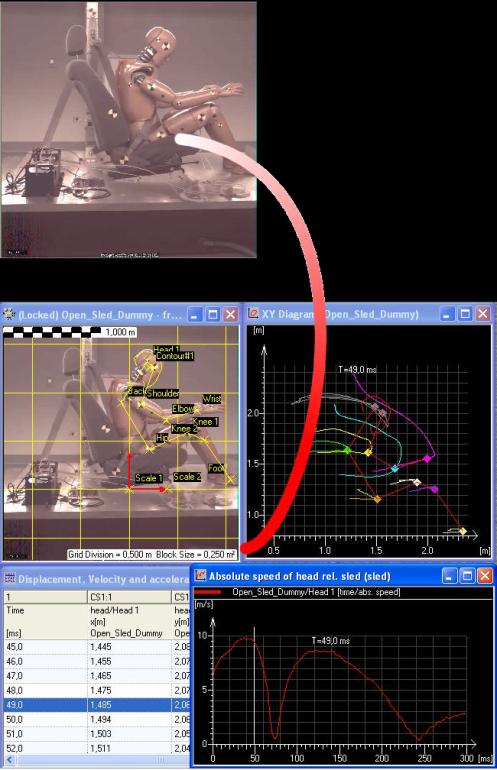Minimize the XY Diagram window
Screen dimensions: 497x770
click(x=446, y=314)
